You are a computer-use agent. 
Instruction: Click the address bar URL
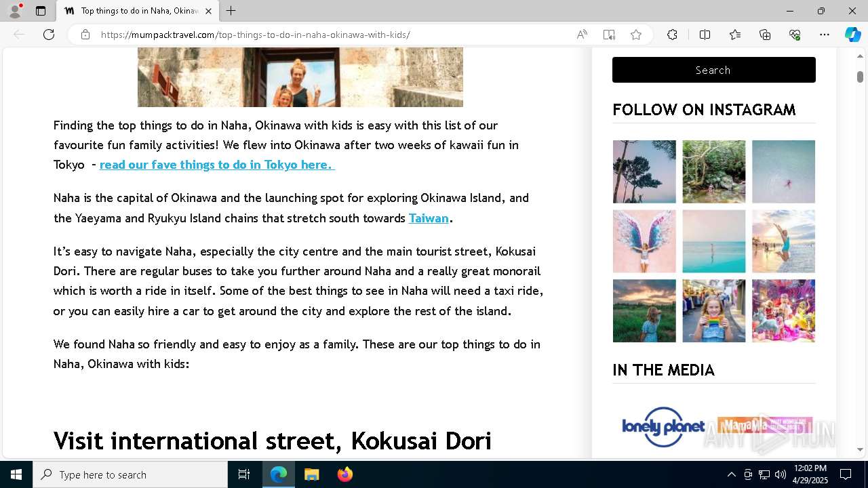255,35
